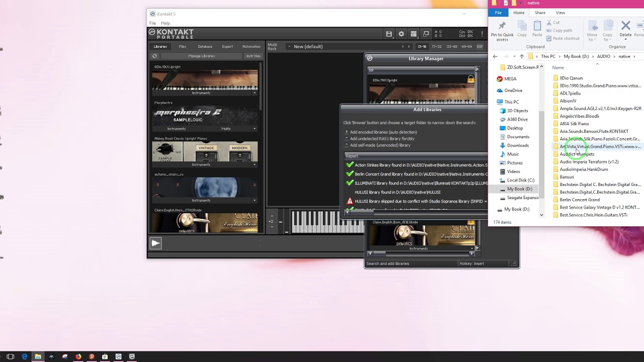
Task: Click File Explorer icon on the taskbar
Action: pyautogui.click(x=38, y=356)
